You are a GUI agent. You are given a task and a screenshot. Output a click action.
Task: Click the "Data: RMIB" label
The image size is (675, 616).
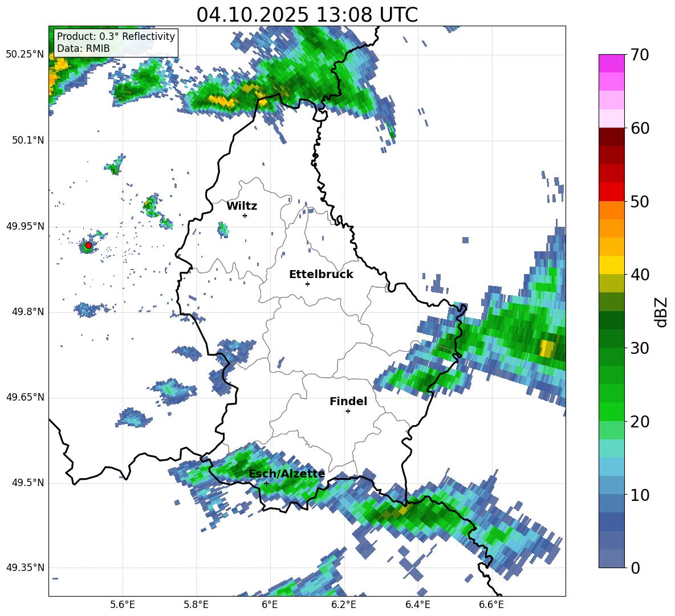[x=83, y=48]
